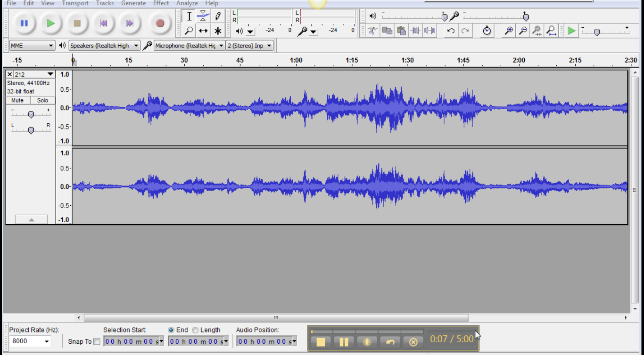Screen dimensions: 644x355
Task: Click the Audio Position time field
Action: (266, 341)
